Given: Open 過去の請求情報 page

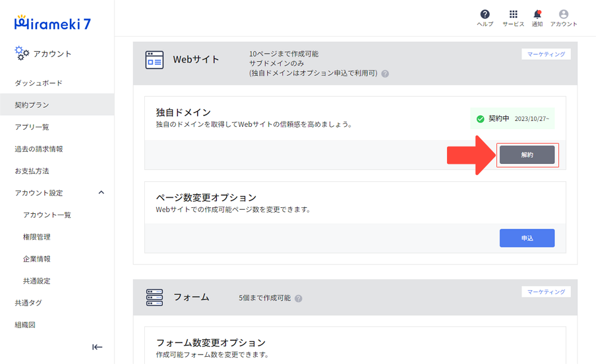Looking at the screenshot, I should pyautogui.click(x=39, y=149).
